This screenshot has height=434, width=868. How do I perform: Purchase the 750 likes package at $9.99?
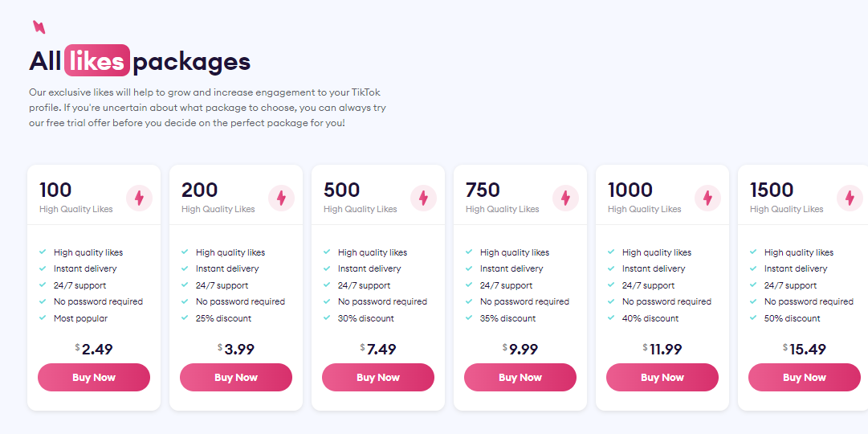pos(520,378)
